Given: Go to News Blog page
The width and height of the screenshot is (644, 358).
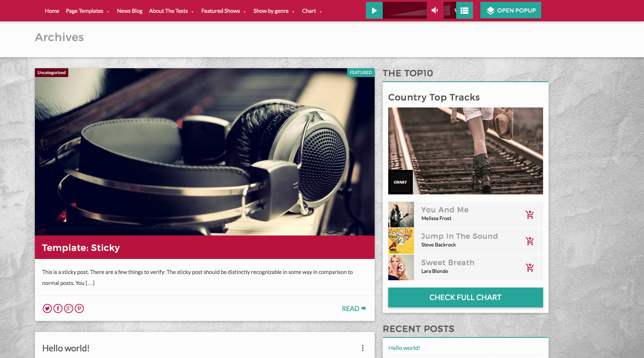Looking at the screenshot, I should 130,11.
